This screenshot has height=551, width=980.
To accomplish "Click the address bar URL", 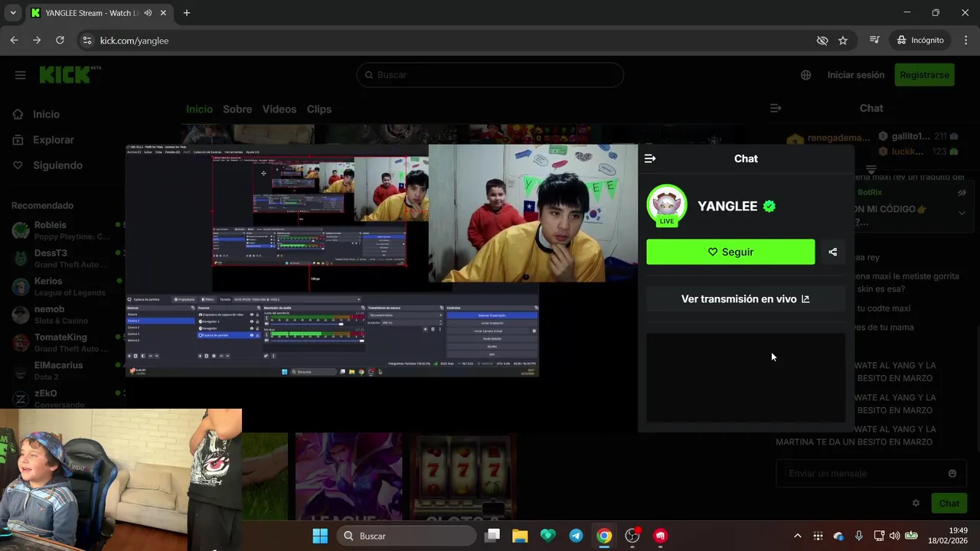I will (x=134, y=41).
